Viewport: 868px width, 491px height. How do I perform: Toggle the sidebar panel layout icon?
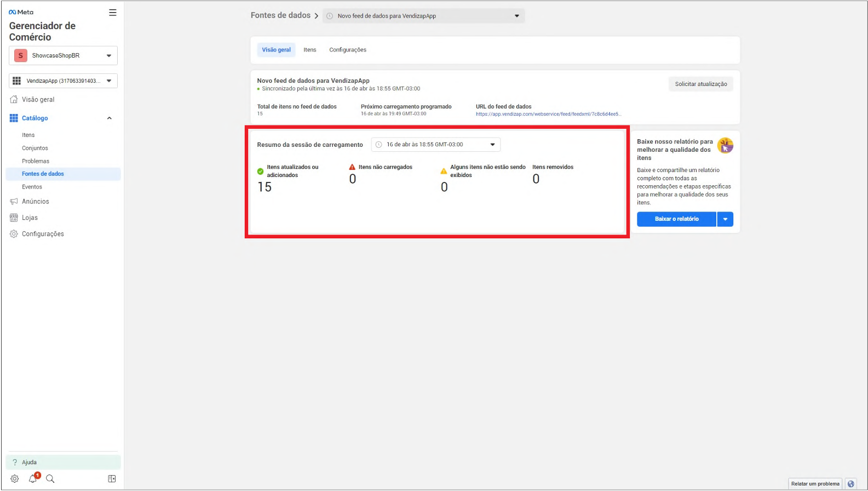click(x=112, y=478)
